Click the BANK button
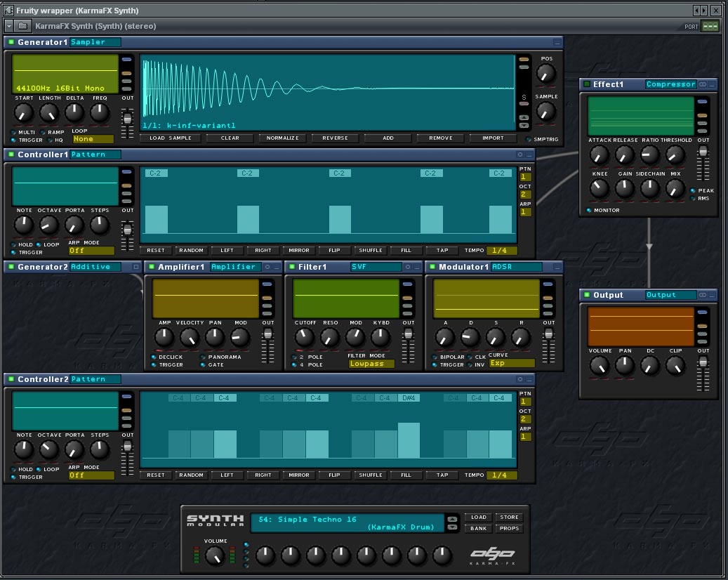 pos(478,529)
